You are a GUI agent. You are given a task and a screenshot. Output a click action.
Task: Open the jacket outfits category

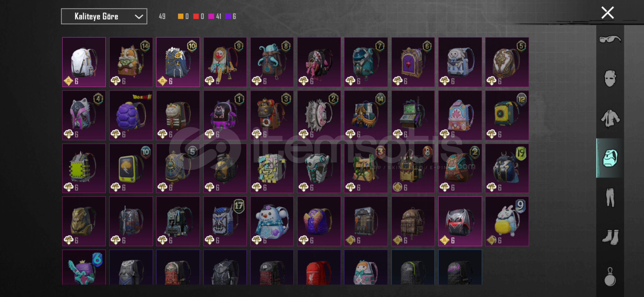coord(610,119)
